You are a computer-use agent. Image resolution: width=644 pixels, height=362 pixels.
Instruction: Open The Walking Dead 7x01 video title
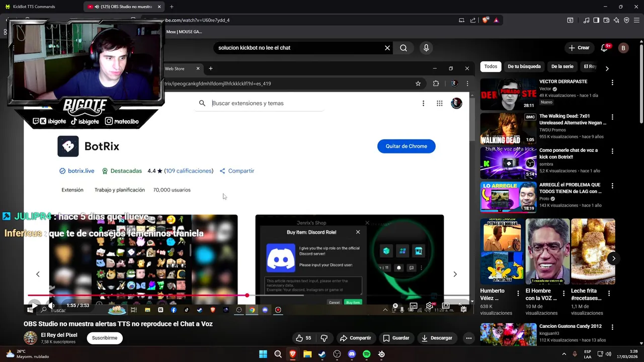573,119
